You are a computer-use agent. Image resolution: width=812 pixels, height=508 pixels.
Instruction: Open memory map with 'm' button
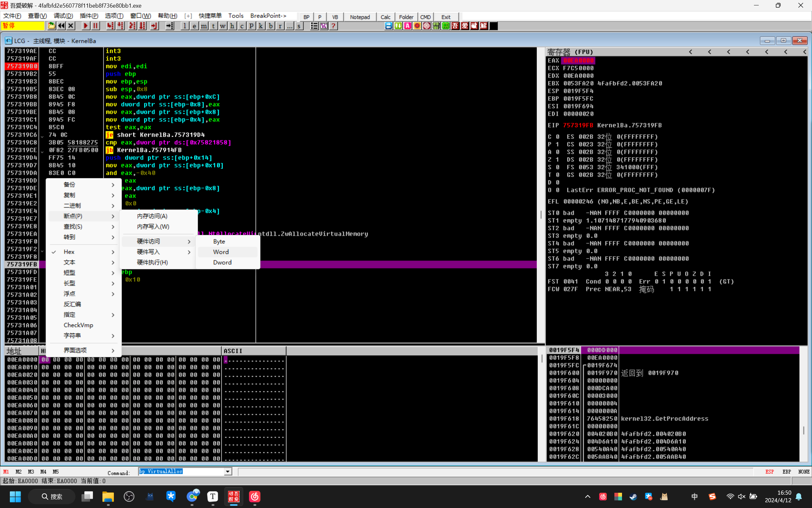[x=204, y=26]
